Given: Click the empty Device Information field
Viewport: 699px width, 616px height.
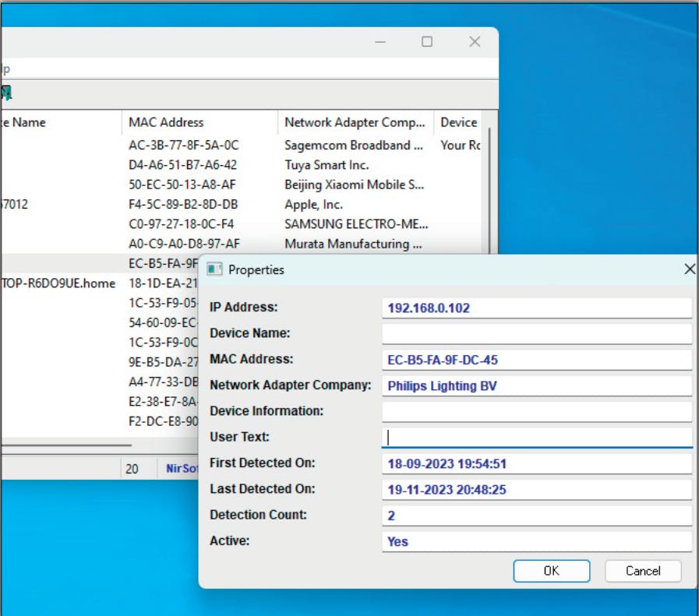Looking at the screenshot, I should click(x=537, y=411).
